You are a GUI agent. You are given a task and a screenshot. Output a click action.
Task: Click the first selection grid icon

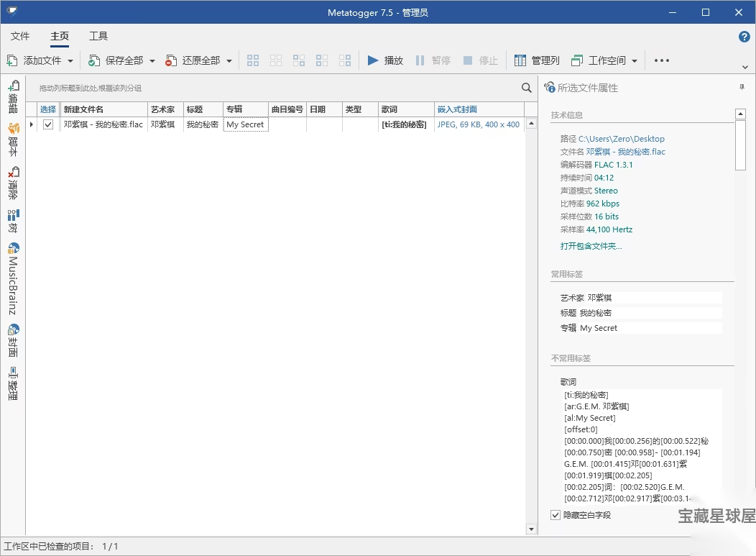click(x=253, y=60)
